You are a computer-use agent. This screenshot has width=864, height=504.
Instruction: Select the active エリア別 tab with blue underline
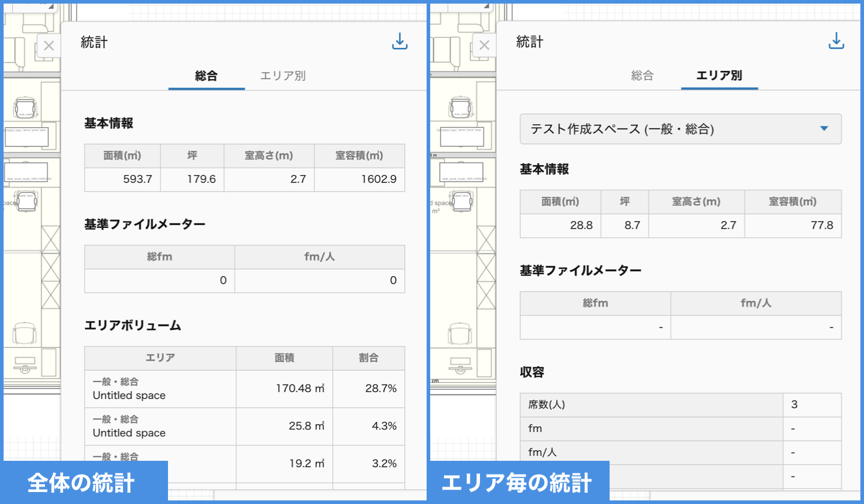[x=719, y=76]
